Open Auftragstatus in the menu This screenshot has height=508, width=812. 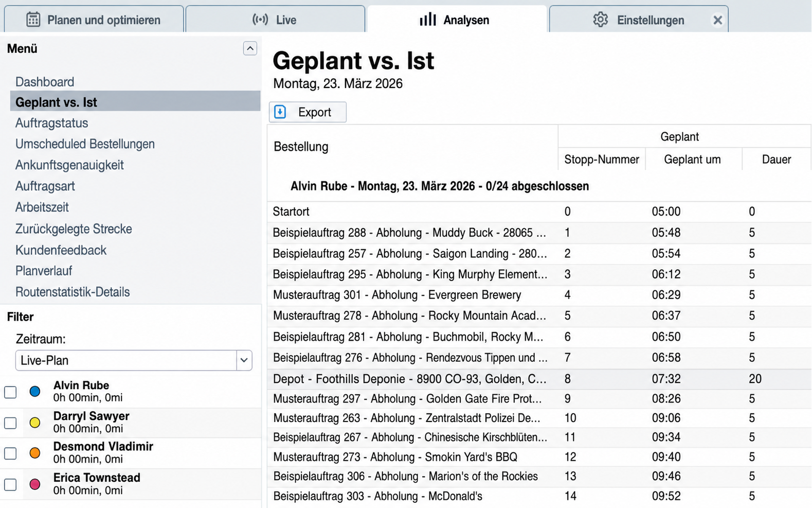pyautogui.click(x=51, y=123)
